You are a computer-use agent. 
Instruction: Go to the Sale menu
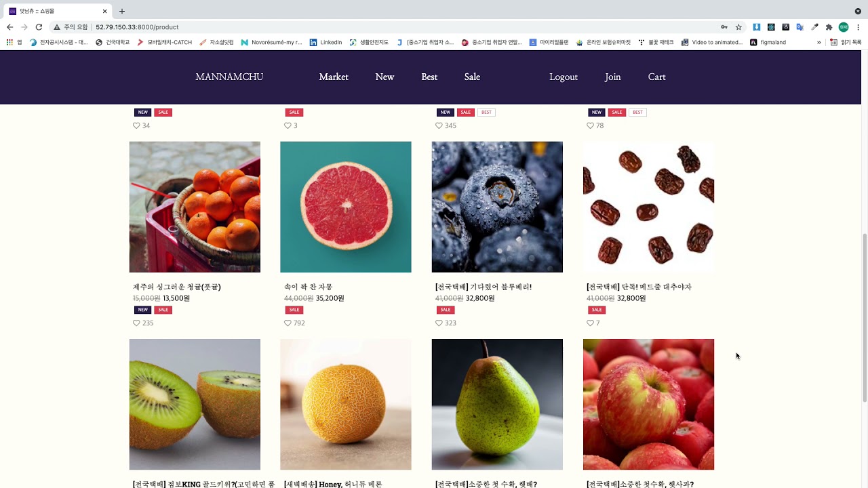pyautogui.click(x=472, y=77)
